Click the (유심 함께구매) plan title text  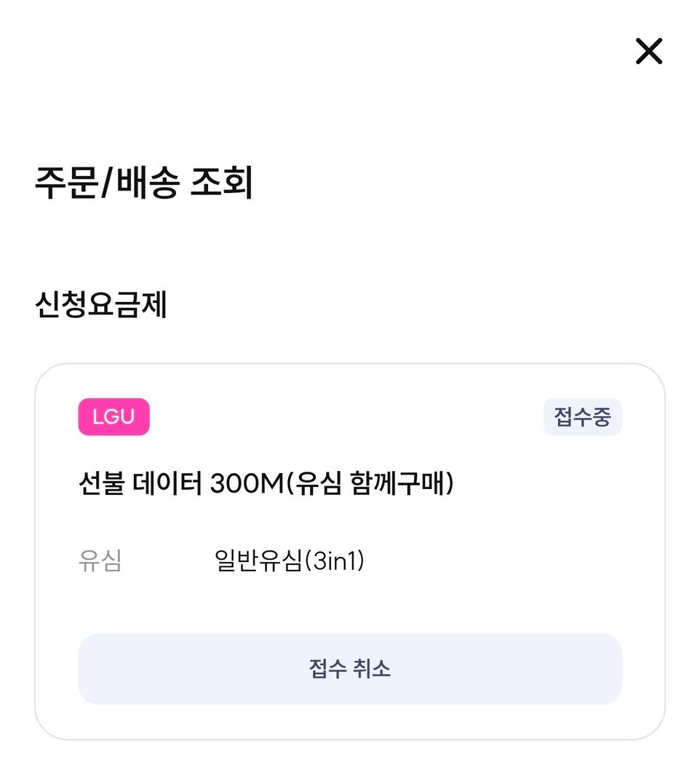pos(369,484)
